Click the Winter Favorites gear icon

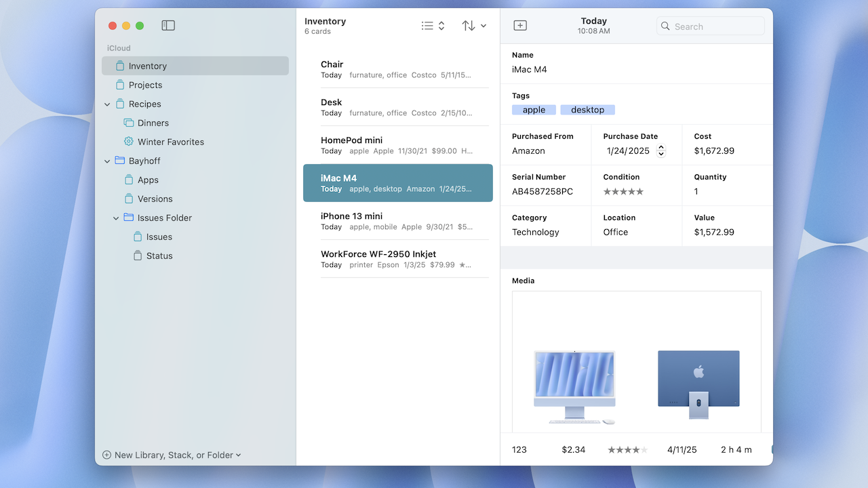129,142
